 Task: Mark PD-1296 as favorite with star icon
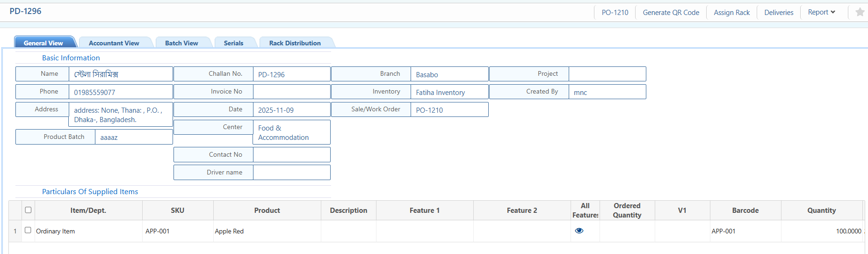coord(860,12)
